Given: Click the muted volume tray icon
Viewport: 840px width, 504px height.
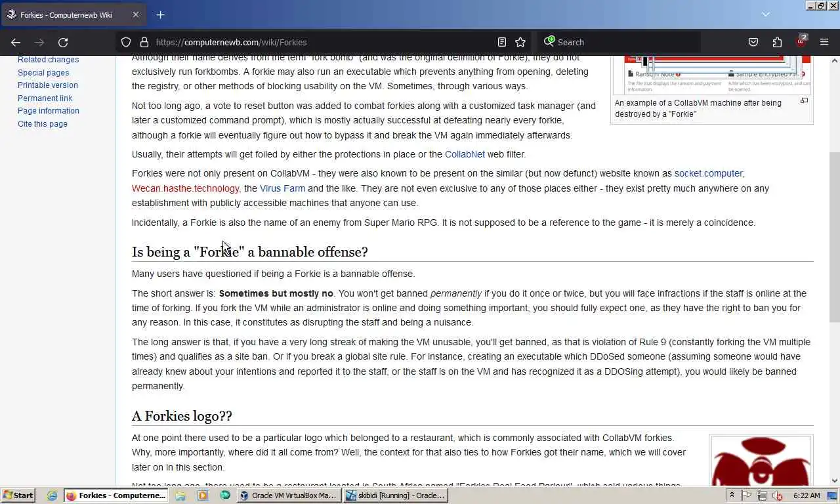Looking at the screenshot, I should click(777, 495).
